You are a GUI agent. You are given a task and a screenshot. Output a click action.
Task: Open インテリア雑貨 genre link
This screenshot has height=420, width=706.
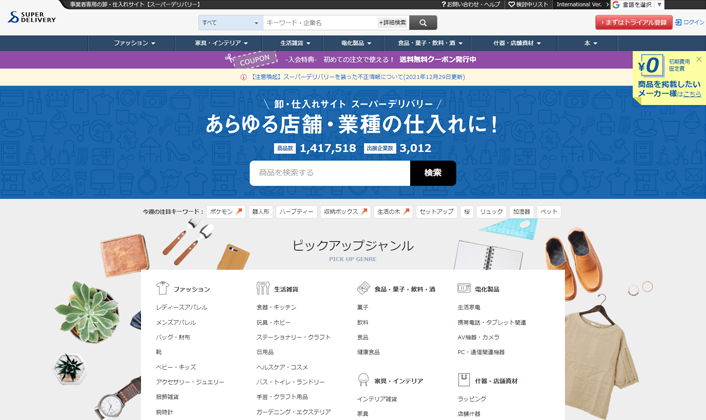coord(377,399)
